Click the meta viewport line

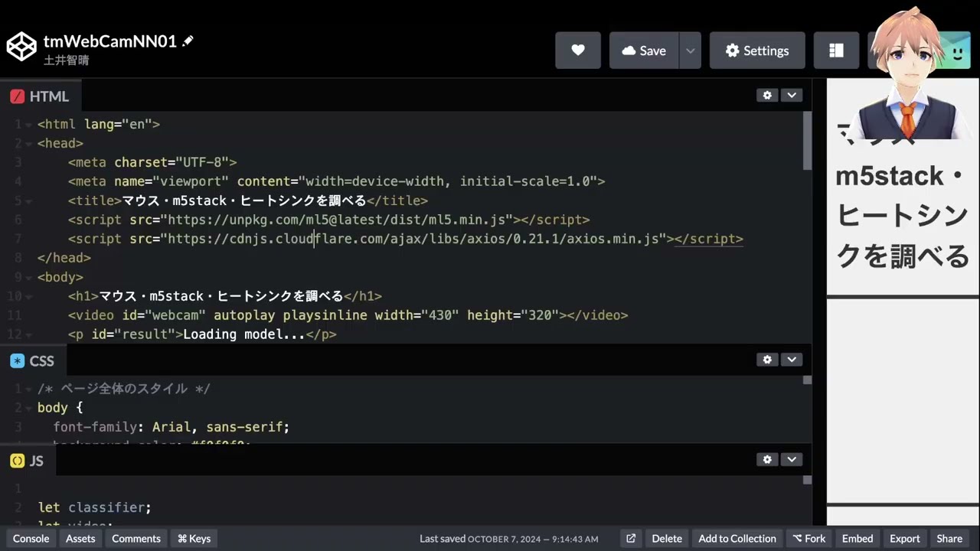click(337, 181)
